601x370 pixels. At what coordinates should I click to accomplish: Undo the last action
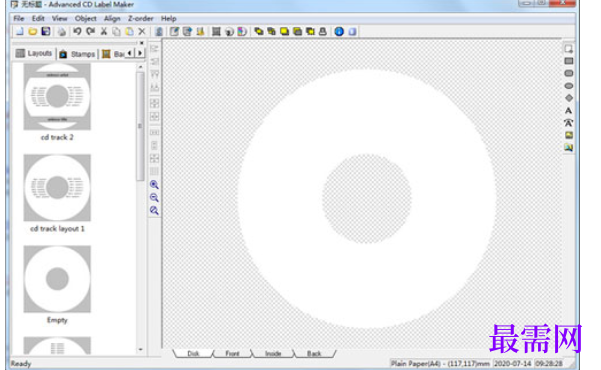[77, 31]
